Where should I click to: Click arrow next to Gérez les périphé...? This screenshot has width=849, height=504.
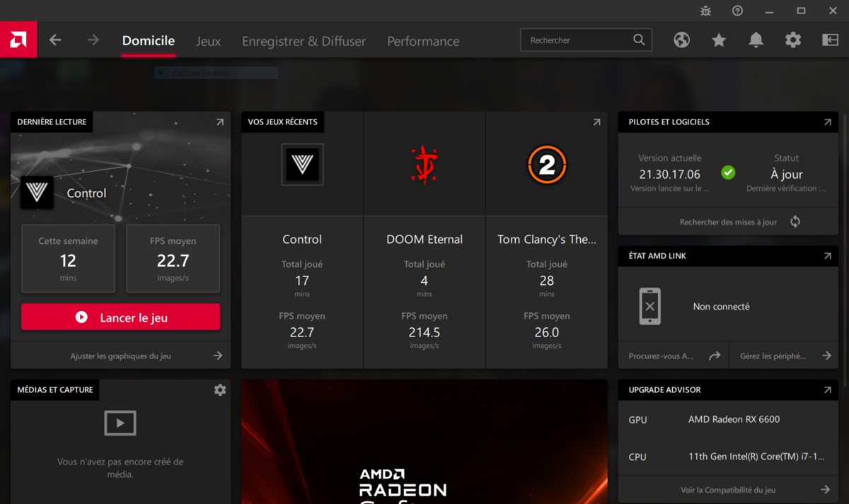click(826, 356)
